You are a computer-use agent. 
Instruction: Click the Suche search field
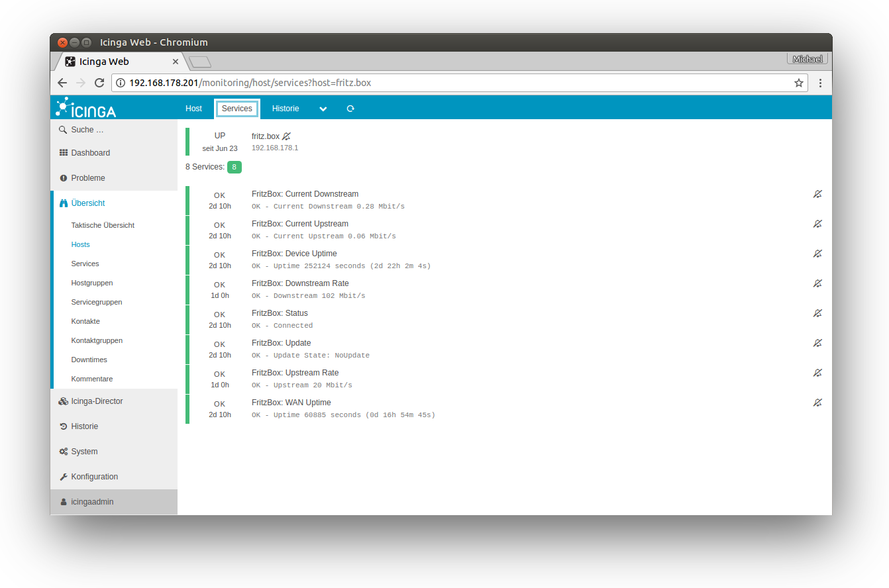(114, 130)
